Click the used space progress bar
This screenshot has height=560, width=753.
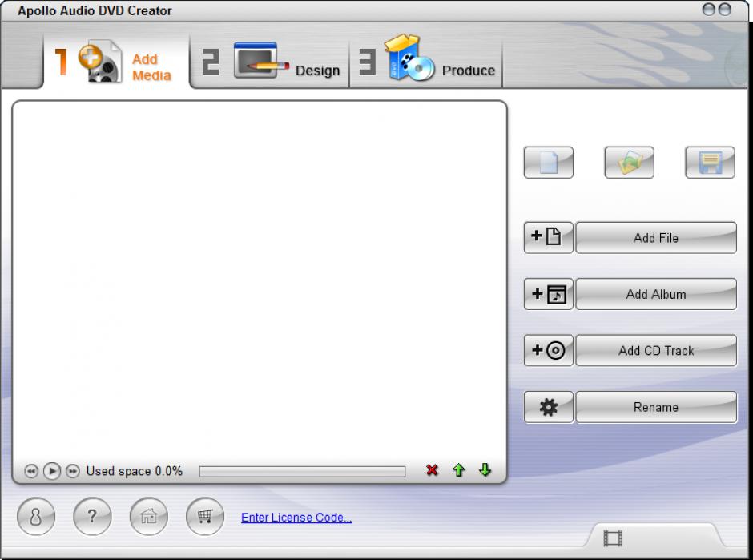click(x=302, y=472)
